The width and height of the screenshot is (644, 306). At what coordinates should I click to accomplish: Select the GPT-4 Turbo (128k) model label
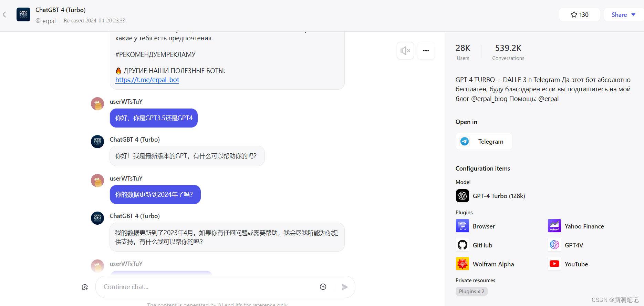coord(499,196)
